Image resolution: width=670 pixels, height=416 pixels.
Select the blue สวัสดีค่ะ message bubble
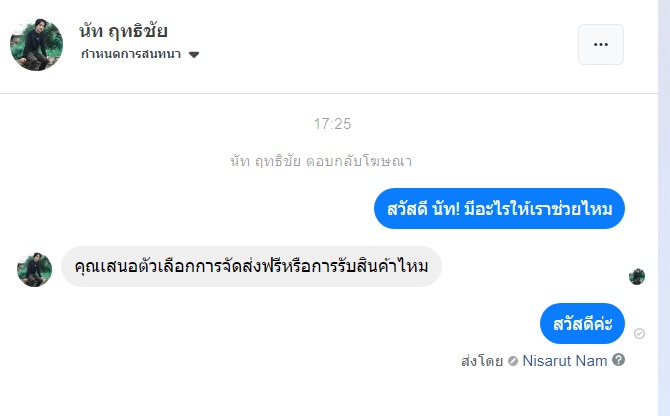click(x=582, y=323)
